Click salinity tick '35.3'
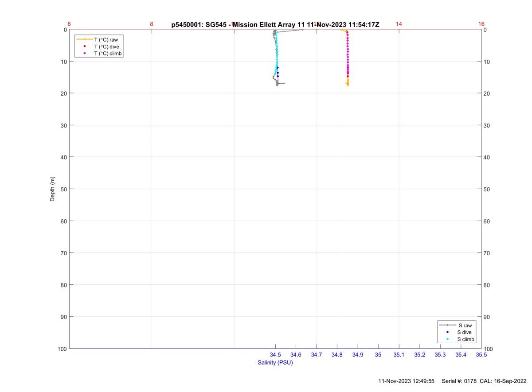This screenshot has height=392, width=532. click(x=440, y=355)
